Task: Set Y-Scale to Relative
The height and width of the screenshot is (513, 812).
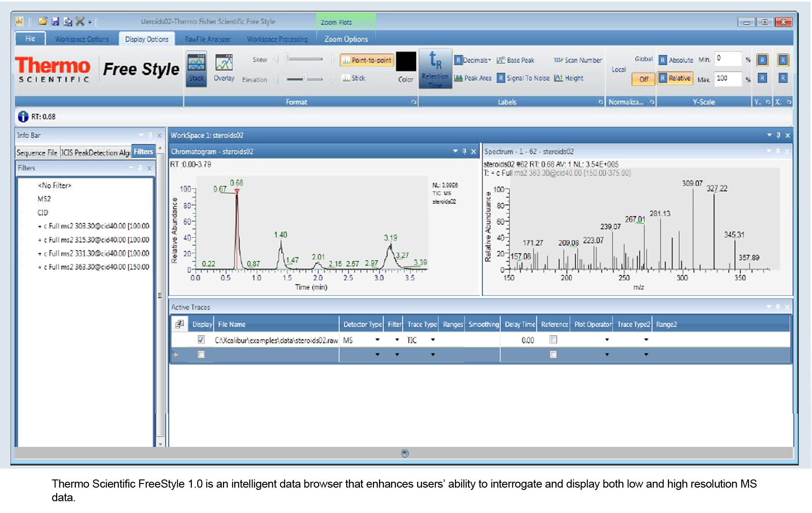Action: pos(674,78)
